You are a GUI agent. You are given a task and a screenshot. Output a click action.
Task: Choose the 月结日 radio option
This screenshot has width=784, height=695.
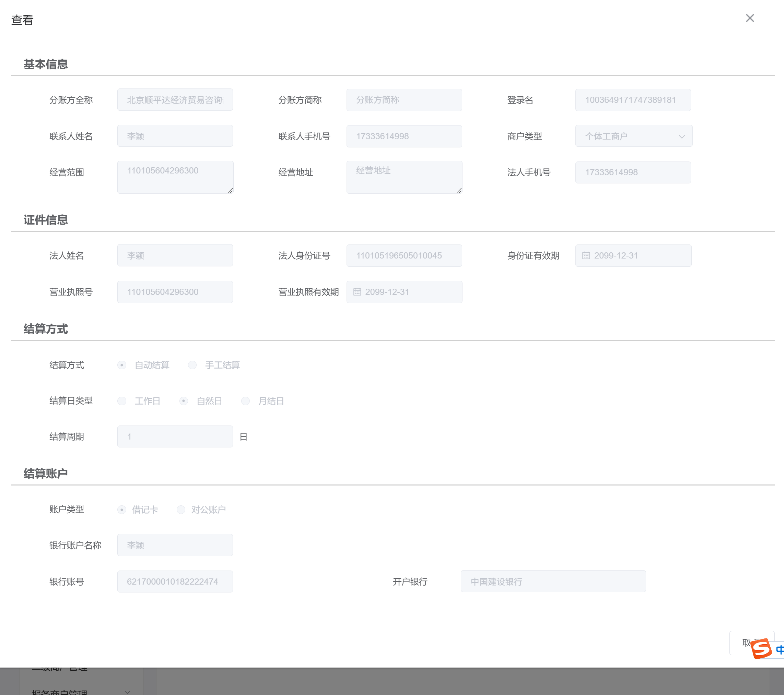245,401
